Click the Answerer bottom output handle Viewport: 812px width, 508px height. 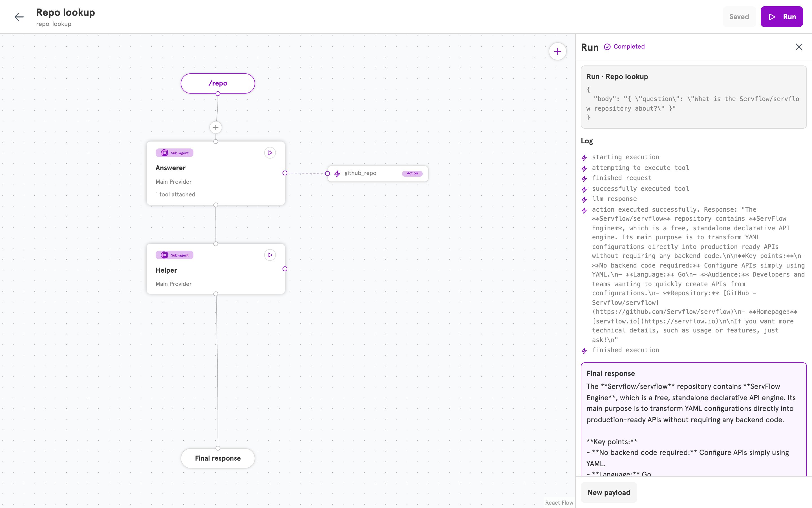[x=216, y=205]
